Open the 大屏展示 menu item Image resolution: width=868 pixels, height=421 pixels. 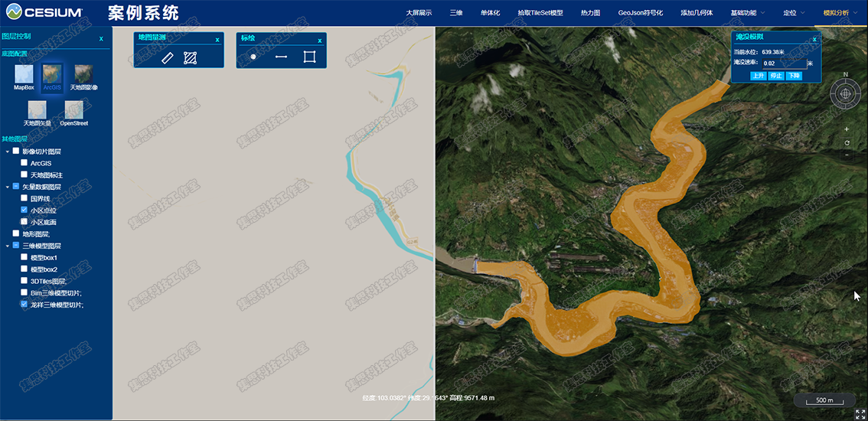419,12
